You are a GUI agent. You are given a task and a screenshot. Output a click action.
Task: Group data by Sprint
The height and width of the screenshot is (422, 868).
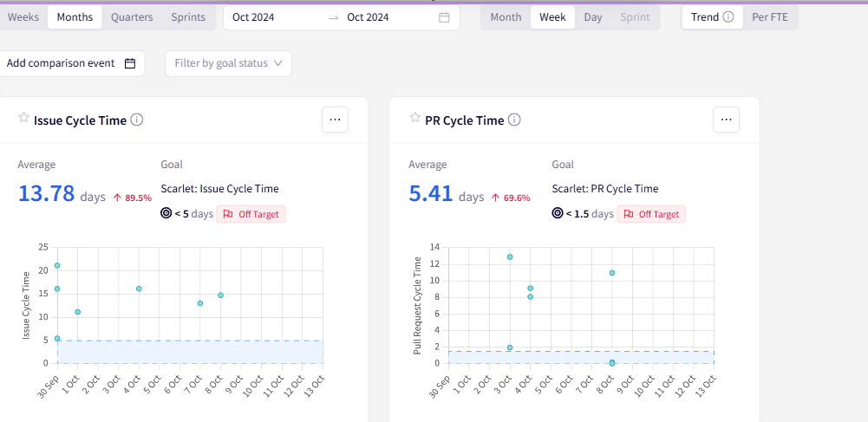(635, 17)
